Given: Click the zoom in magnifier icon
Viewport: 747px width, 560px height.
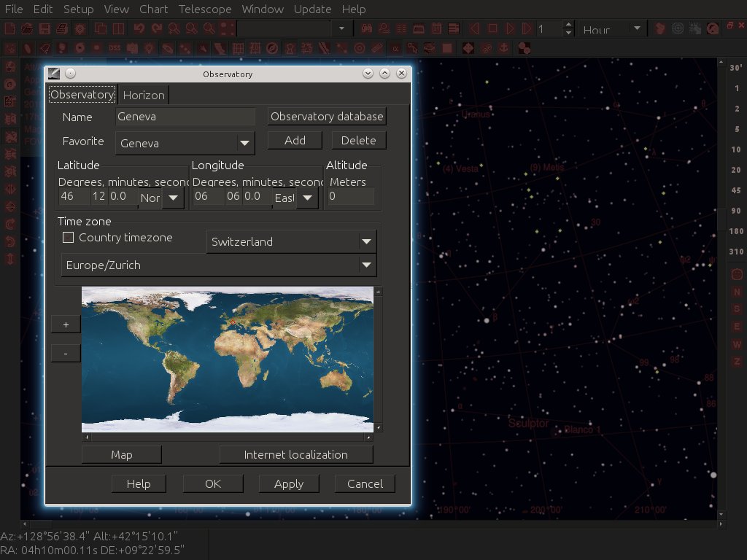Looking at the screenshot, I should coord(174,28).
